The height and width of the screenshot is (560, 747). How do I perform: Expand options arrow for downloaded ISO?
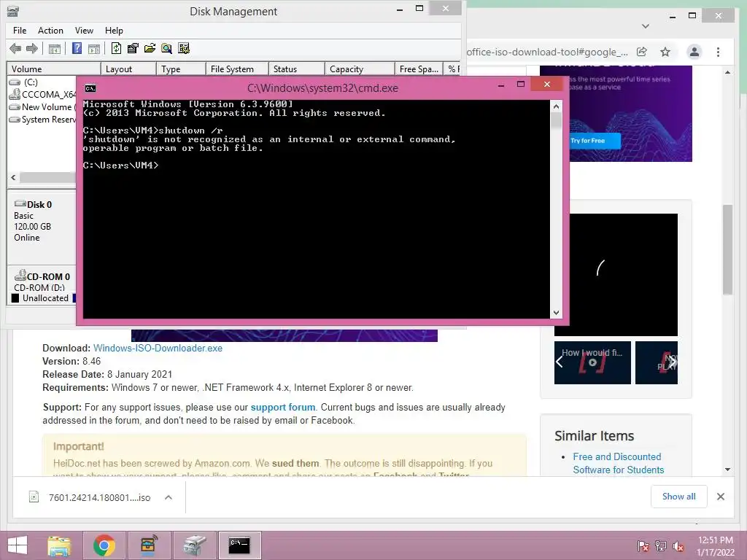169,497
